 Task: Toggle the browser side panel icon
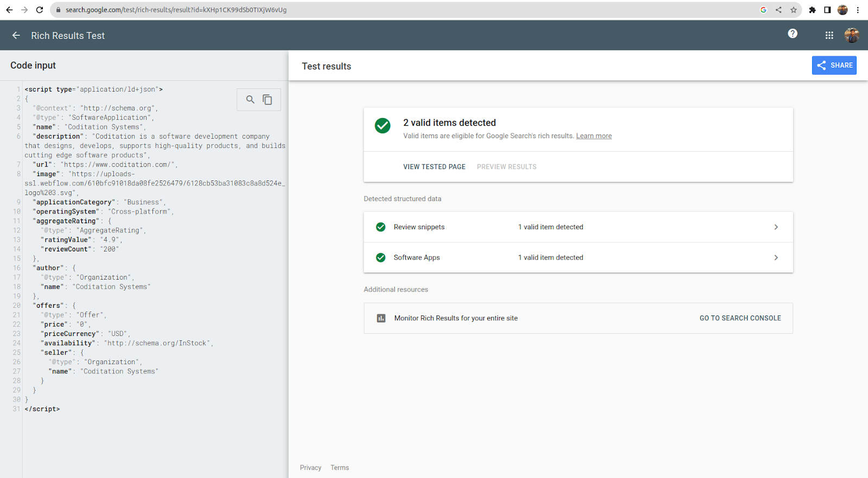pyautogui.click(x=827, y=10)
